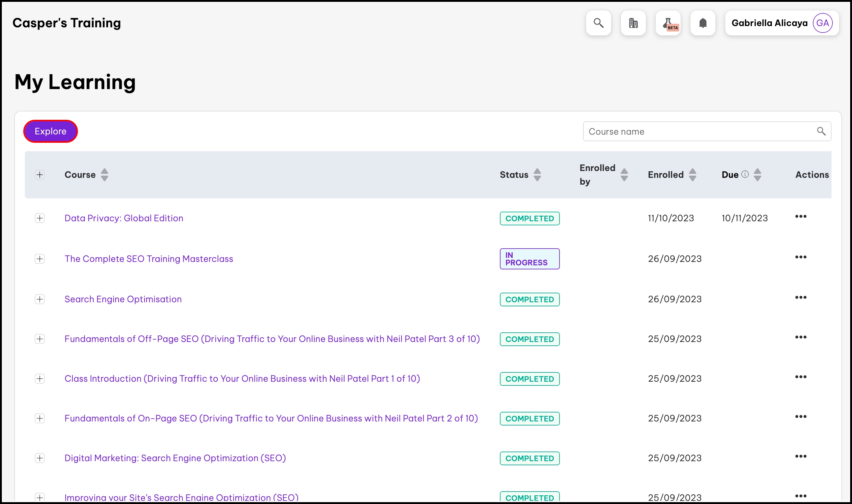Expand all rows using header plus box
The width and height of the screenshot is (852, 504).
(x=40, y=175)
